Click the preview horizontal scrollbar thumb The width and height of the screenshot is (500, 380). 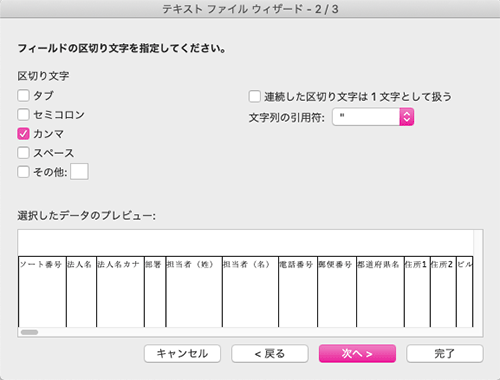click(29, 332)
